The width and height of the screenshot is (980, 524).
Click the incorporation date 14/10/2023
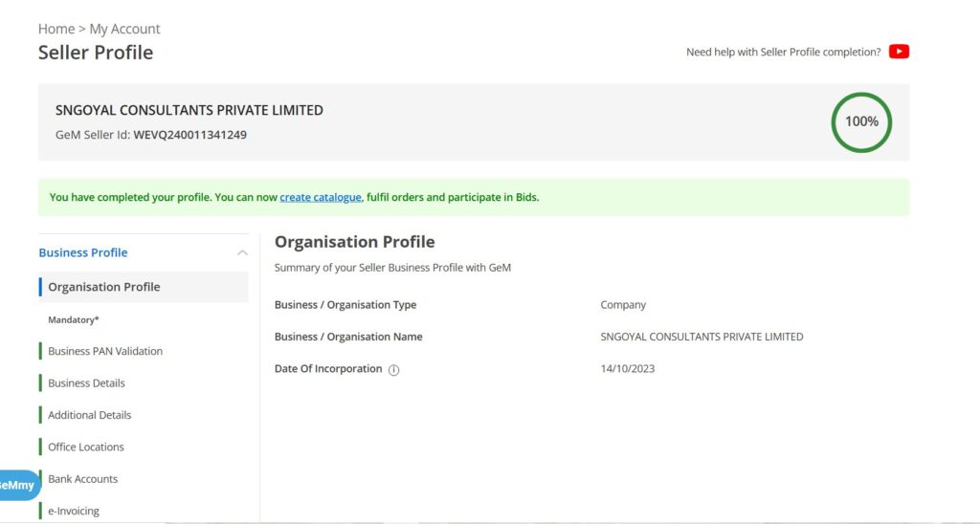click(628, 368)
